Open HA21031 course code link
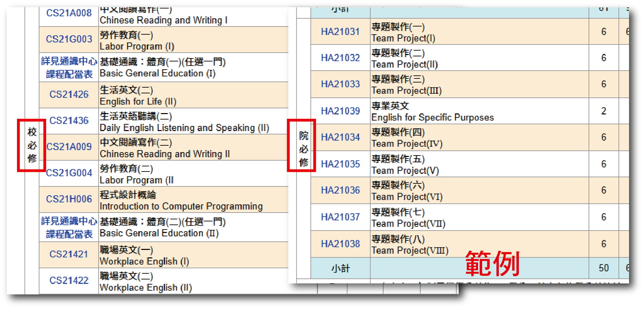The height and width of the screenshot is (309, 644). click(340, 32)
